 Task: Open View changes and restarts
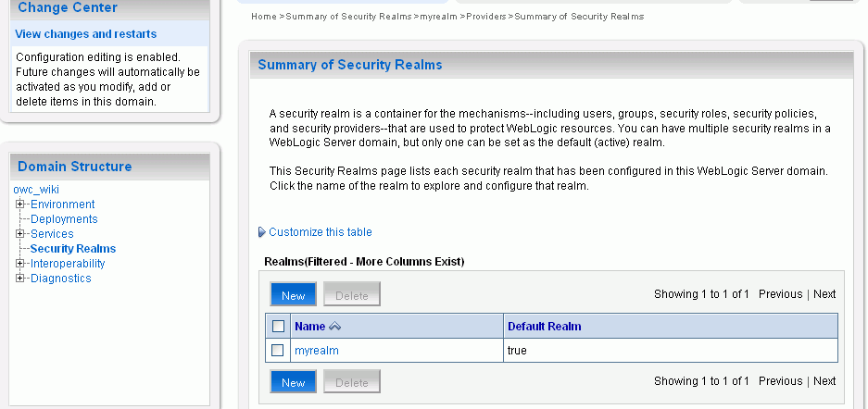pyautogui.click(x=86, y=33)
